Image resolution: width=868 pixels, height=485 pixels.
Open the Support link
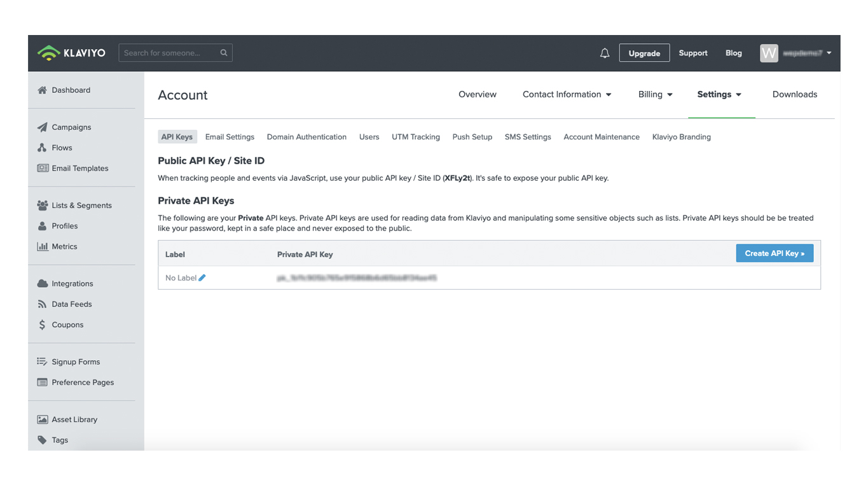coord(693,53)
